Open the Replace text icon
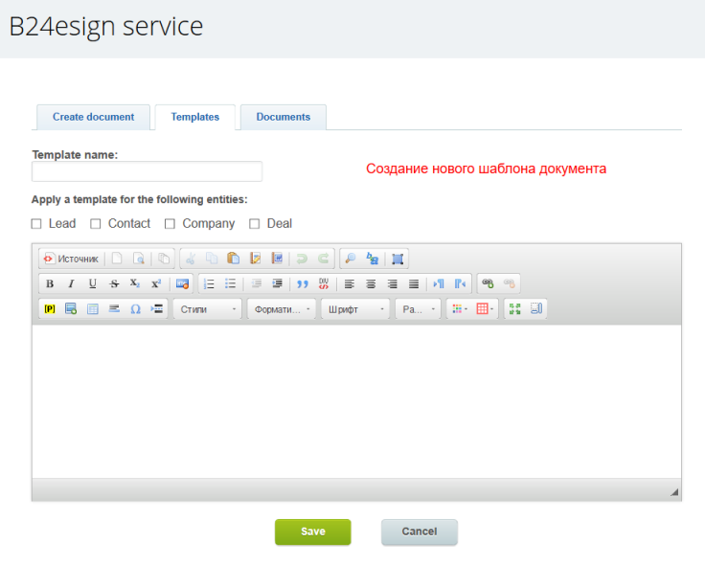 pos(373,259)
